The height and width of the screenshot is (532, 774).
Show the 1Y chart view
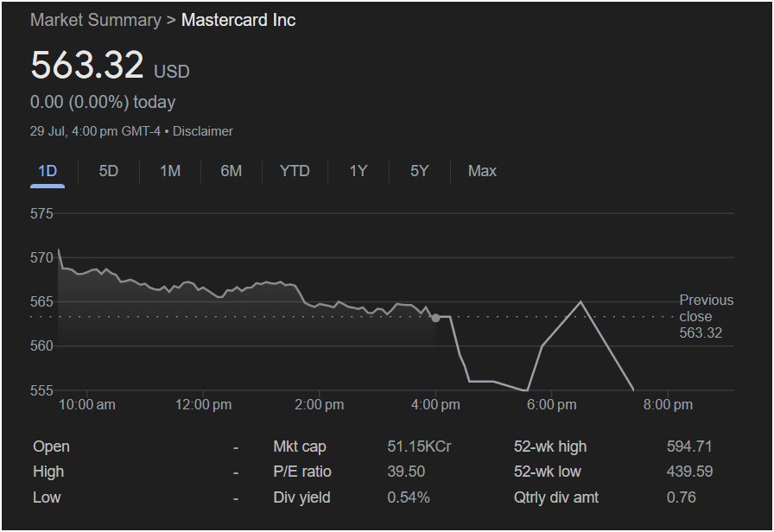tap(358, 171)
